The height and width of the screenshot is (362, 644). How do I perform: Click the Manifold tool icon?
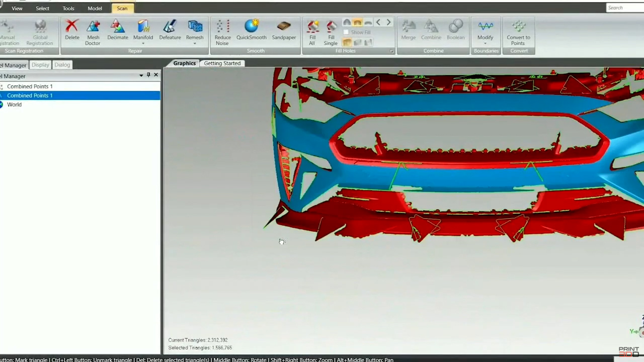pyautogui.click(x=143, y=27)
